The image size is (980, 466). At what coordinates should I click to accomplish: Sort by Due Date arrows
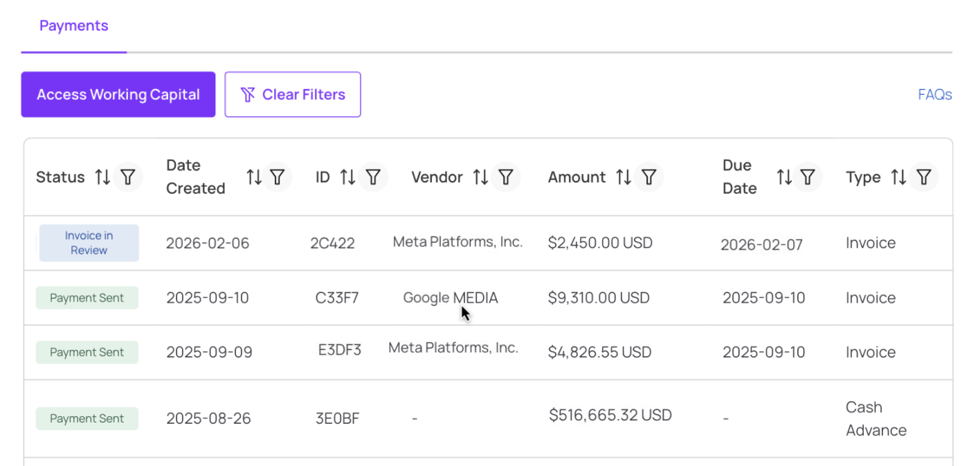(784, 177)
